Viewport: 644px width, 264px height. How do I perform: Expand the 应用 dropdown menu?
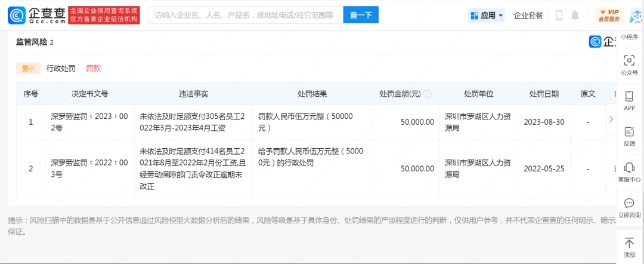(x=487, y=16)
